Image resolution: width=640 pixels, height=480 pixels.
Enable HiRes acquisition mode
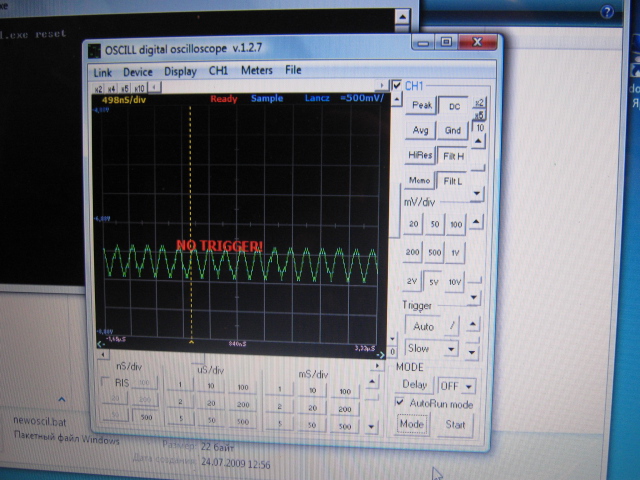420,155
